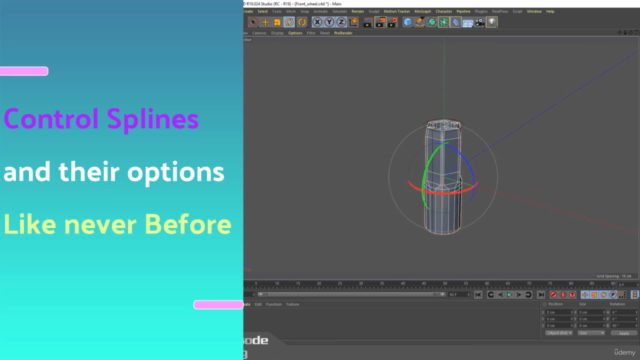Image resolution: width=640 pixels, height=360 pixels.
Task: Click the Keyframe Selection red icon
Action: click(x=572, y=295)
